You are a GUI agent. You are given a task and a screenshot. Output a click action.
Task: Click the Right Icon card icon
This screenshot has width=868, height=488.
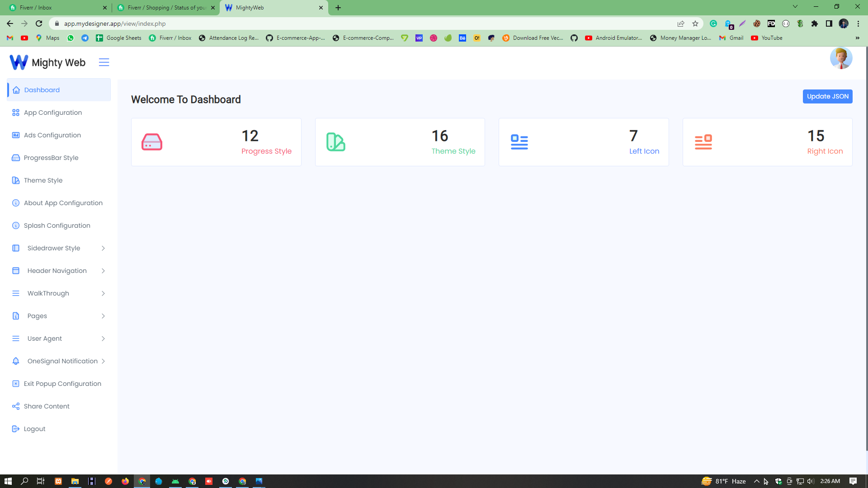point(703,142)
